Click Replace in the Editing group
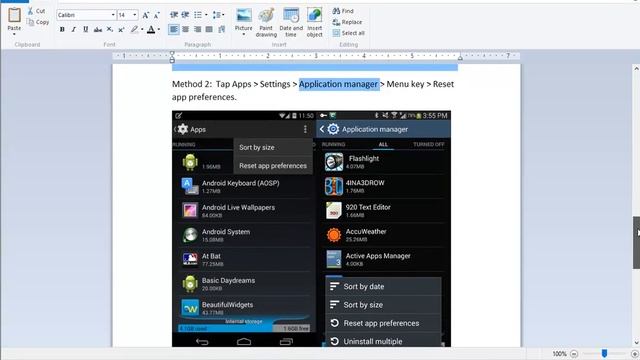640x360 pixels. 347,22
